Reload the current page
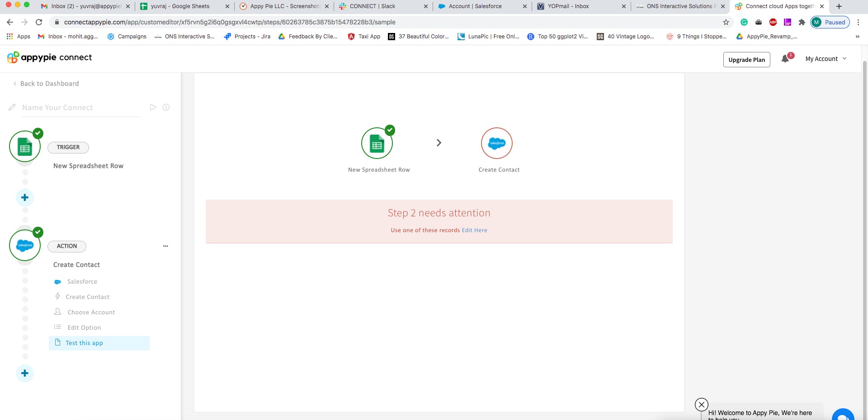The height and width of the screenshot is (420, 868). click(x=39, y=22)
